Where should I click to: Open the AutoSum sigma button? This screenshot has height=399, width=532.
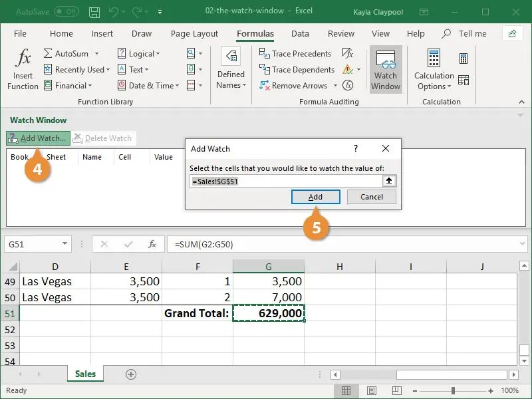[x=48, y=54]
